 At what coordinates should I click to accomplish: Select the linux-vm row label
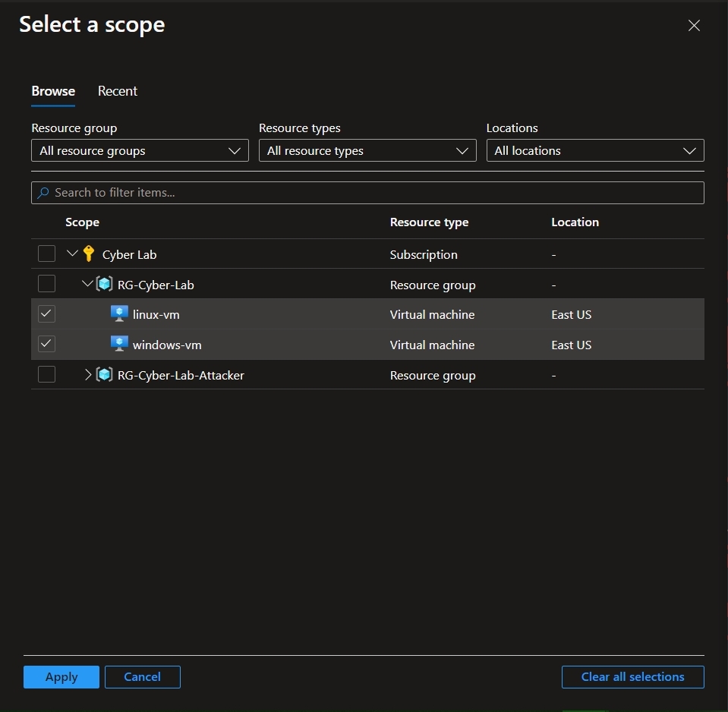(156, 315)
